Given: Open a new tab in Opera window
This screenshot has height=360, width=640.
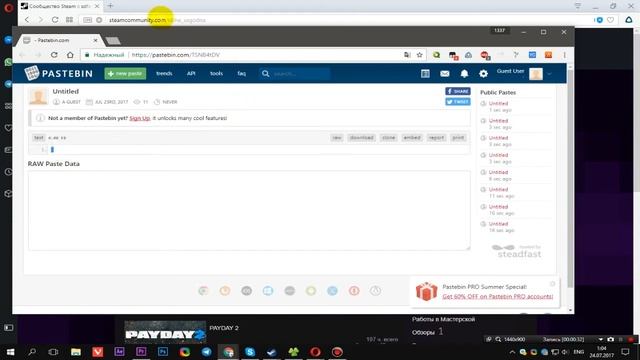Looking at the screenshot, I should click(110, 6).
